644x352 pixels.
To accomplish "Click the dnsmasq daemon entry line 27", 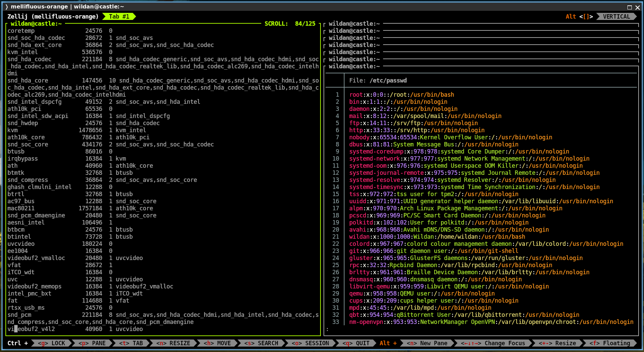I will (436, 279).
